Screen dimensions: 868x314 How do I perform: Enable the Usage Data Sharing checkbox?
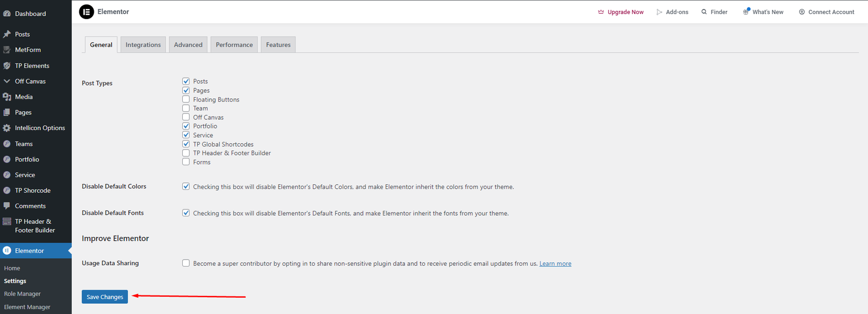[x=186, y=263]
